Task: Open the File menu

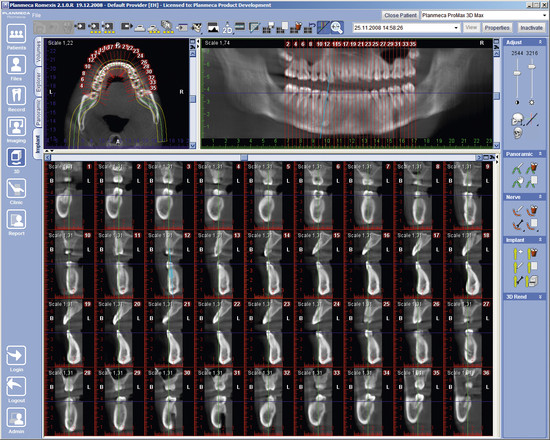Action: tap(36, 15)
